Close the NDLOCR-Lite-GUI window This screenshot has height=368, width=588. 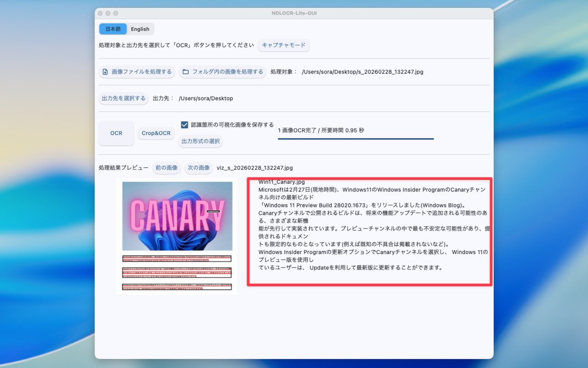click(100, 13)
